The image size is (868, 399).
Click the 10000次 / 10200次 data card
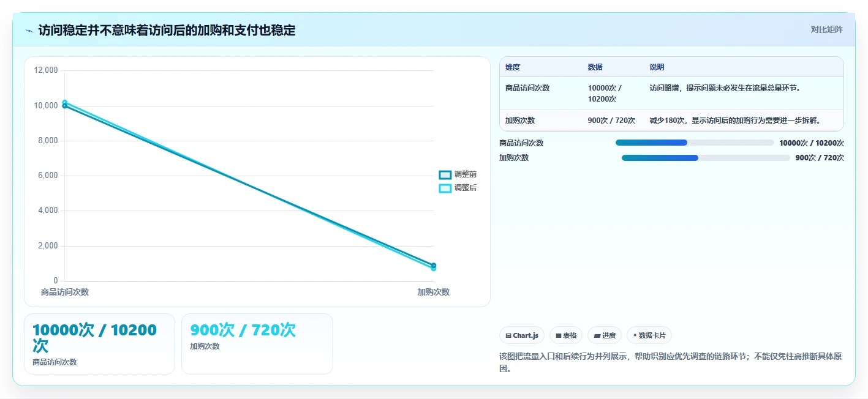(x=99, y=344)
